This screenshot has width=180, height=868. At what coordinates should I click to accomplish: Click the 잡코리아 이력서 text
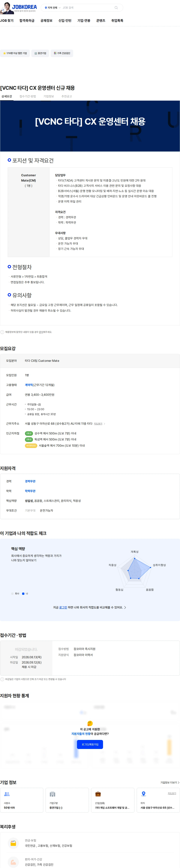83,655
